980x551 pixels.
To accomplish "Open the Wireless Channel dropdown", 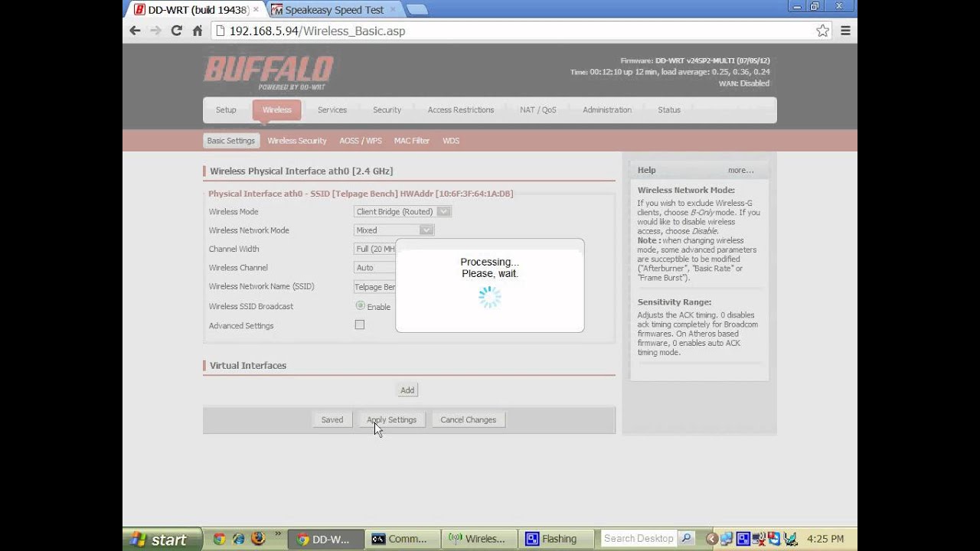I will [x=374, y=268].
